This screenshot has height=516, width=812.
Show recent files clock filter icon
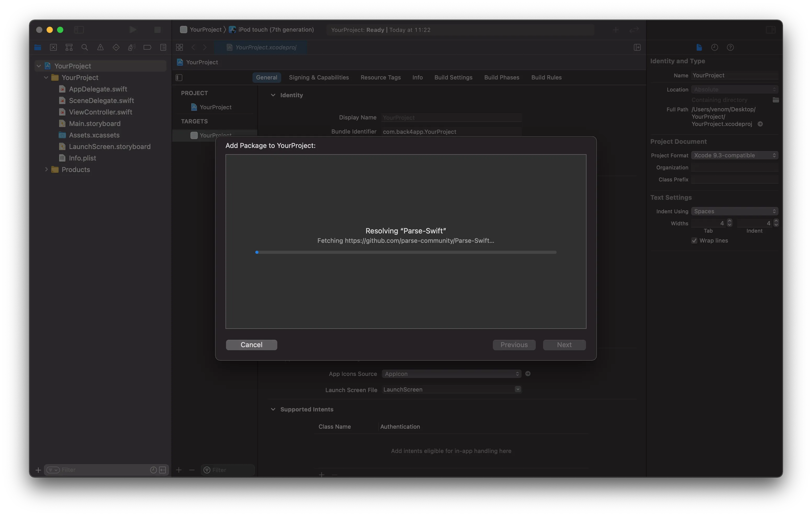[x=154, y=470]
